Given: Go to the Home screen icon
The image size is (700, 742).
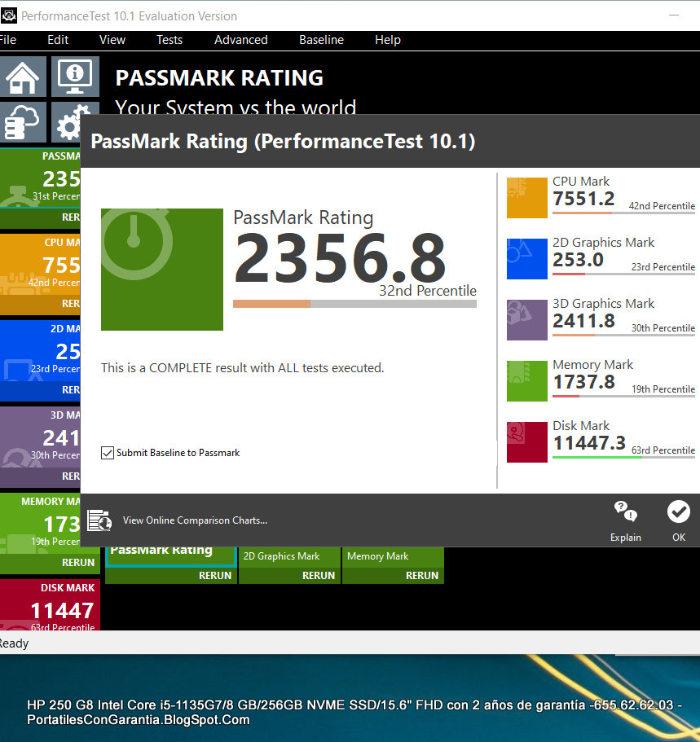Looking at the screenshot, I should point(23,77).
